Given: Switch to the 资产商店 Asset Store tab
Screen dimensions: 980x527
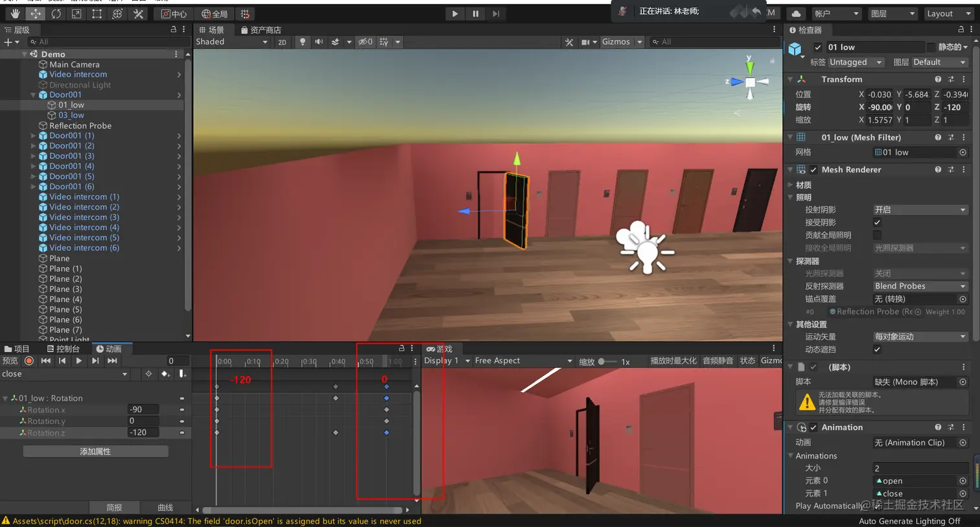Looking at the screenshot, I should point(261,30).
